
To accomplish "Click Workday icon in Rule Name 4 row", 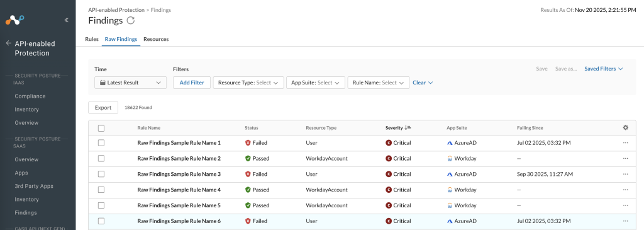I will [450, 190].
